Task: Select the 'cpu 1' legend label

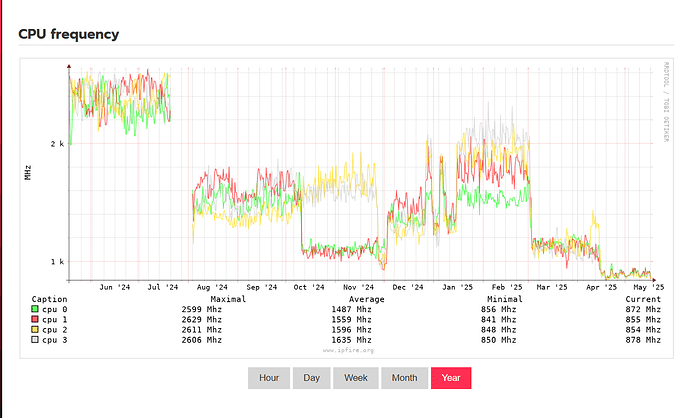Action: 55,319
